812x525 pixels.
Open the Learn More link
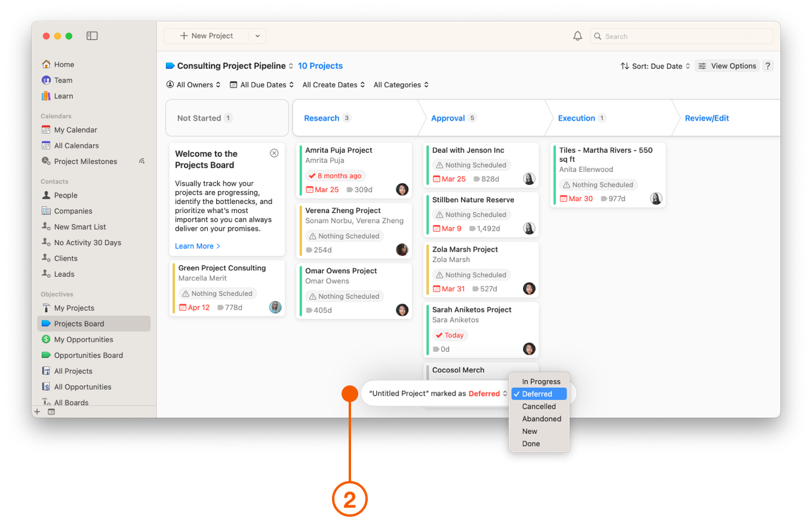(x=194, y=246)
